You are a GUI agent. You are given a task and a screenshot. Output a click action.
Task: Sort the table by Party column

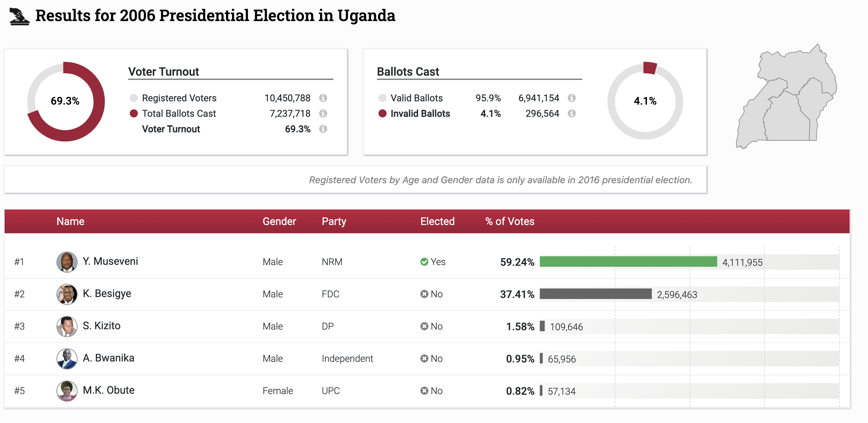334,221
